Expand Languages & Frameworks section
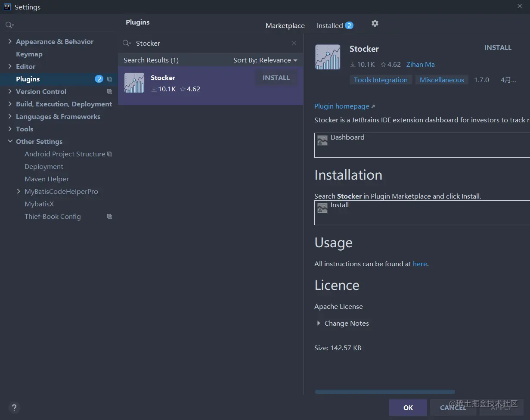Image resolution: width=530 pixels, height=420 pixels. point(10,116)
